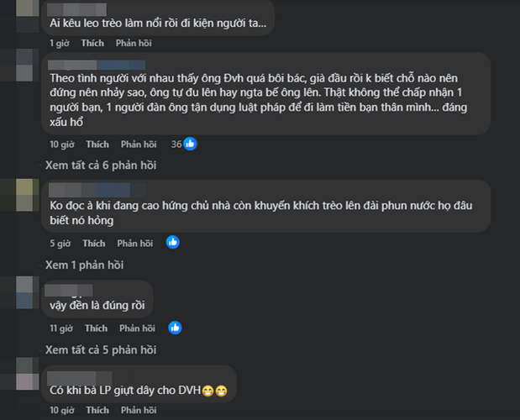Viewport: 520px width, 420px height.
Task: Like the 'Ai kêu leo trèo' comment via Thích
Action: click(x=92, y=43)
